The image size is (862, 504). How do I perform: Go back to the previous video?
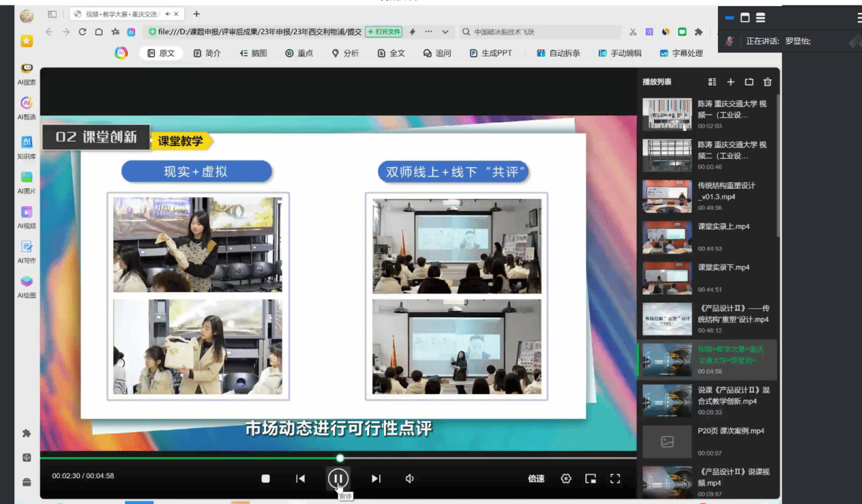coord(300,479)
